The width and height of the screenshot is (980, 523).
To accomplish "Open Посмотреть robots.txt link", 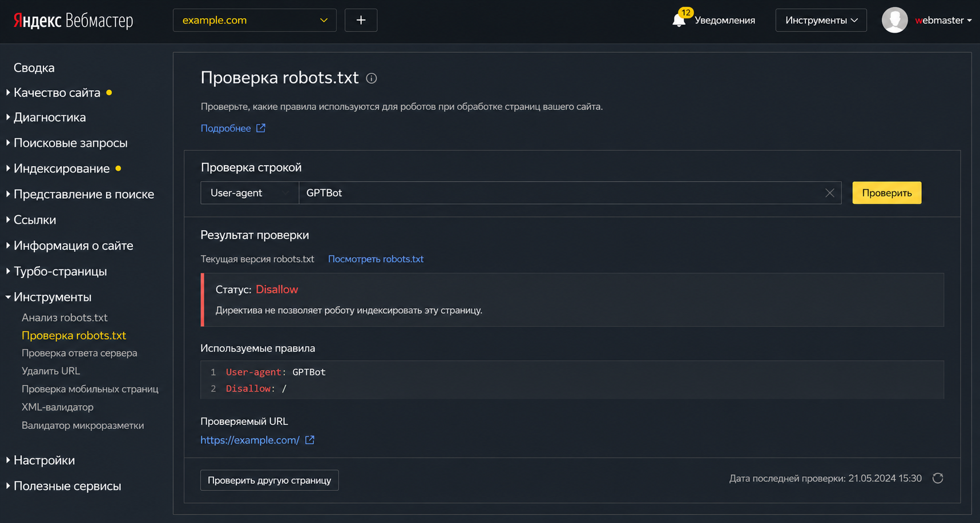I will pos(376,259).
